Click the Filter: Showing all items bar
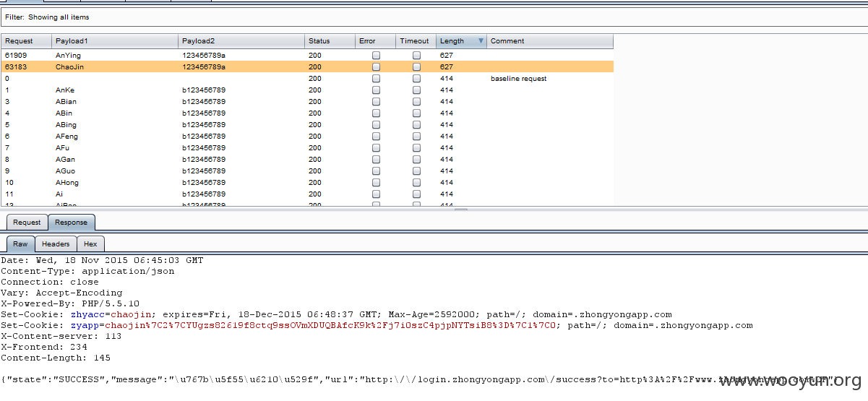 tap(434, 17)
